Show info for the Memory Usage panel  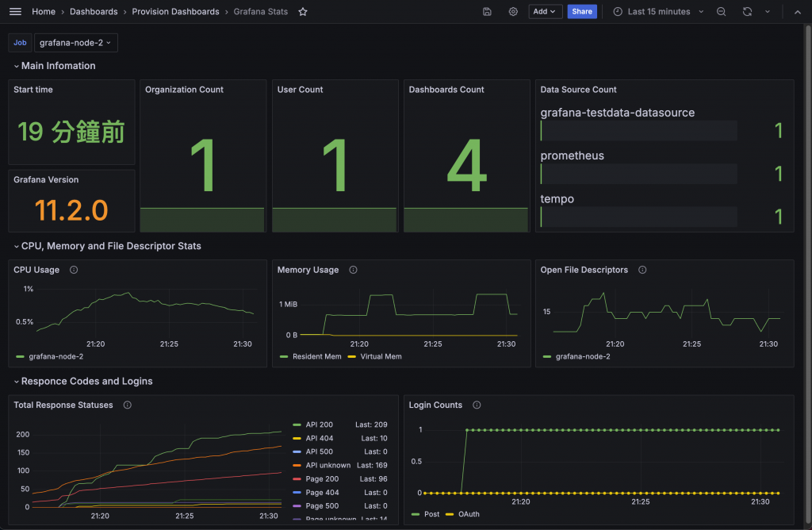[353, 270]
